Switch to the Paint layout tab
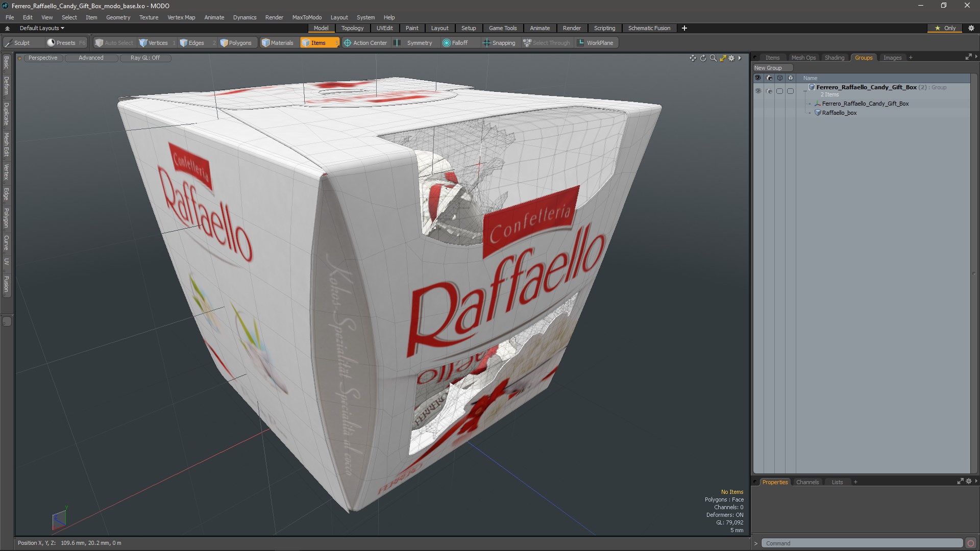The width and height of the screenshot is (980, 551). click(412, 28)
